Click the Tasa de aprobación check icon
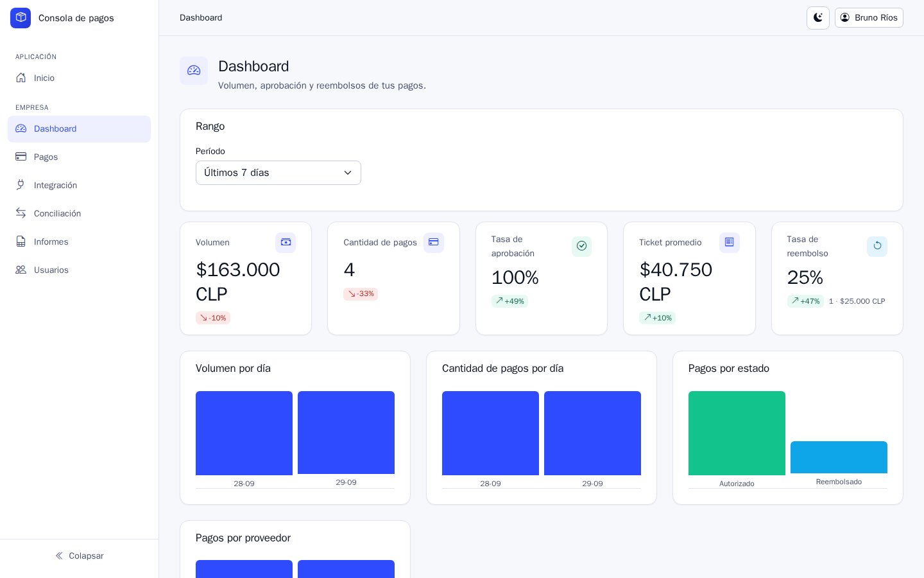 point(581,247)
